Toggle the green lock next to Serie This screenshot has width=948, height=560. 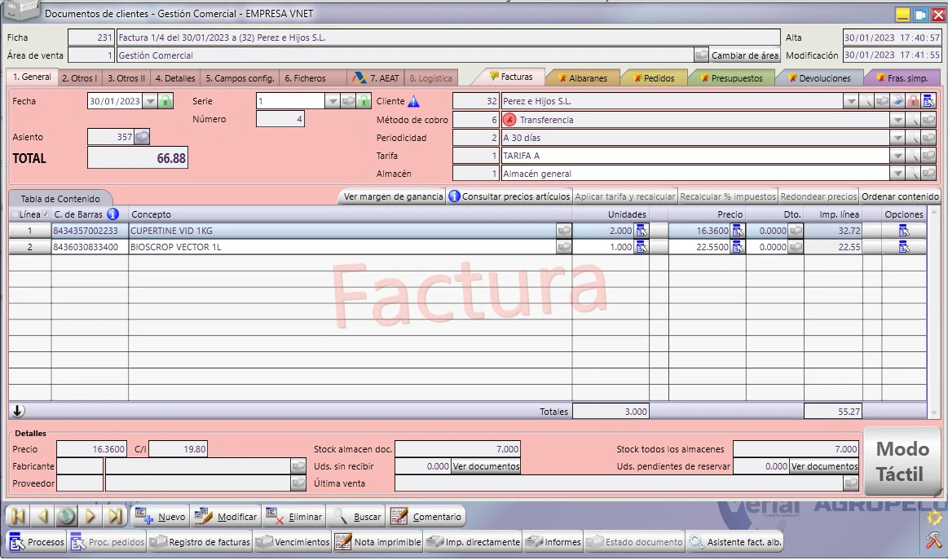364,101
